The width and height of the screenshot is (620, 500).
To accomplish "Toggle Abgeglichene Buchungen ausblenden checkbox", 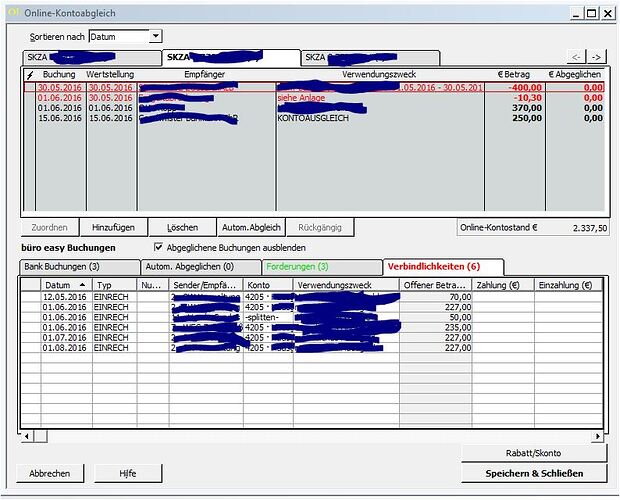I will click(x=159, y=247).
